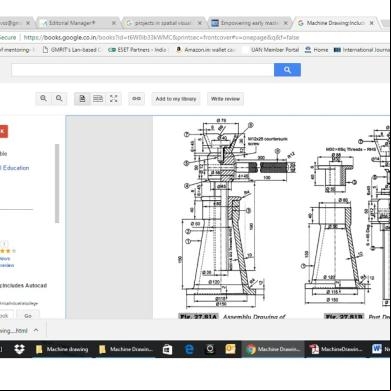Click the books.google.co.in URL in address bar
Image resolution: width=391 pixels, height=391 pixels.
(x=161, y=38)
